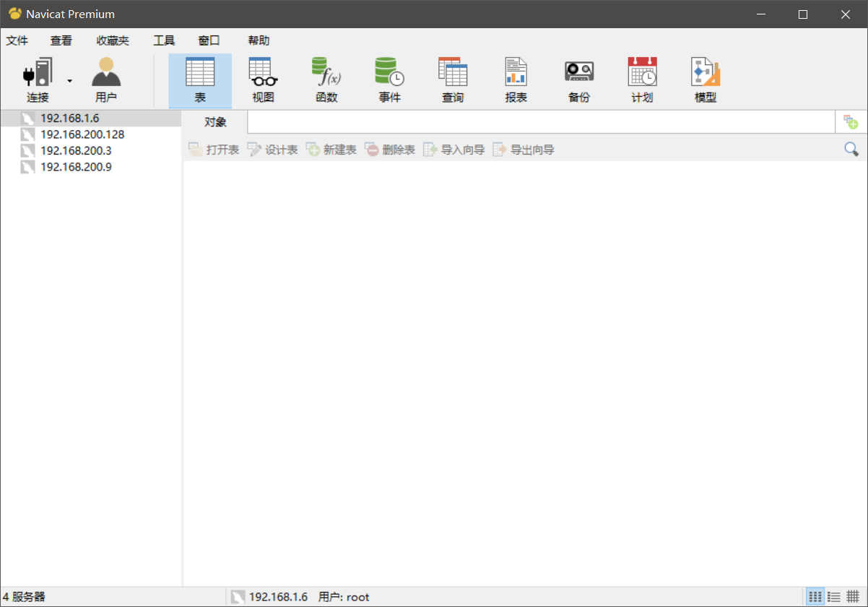868x607 pixels.
Task: Maximize the Navicat Premium window
Action: tap(803, 14)
